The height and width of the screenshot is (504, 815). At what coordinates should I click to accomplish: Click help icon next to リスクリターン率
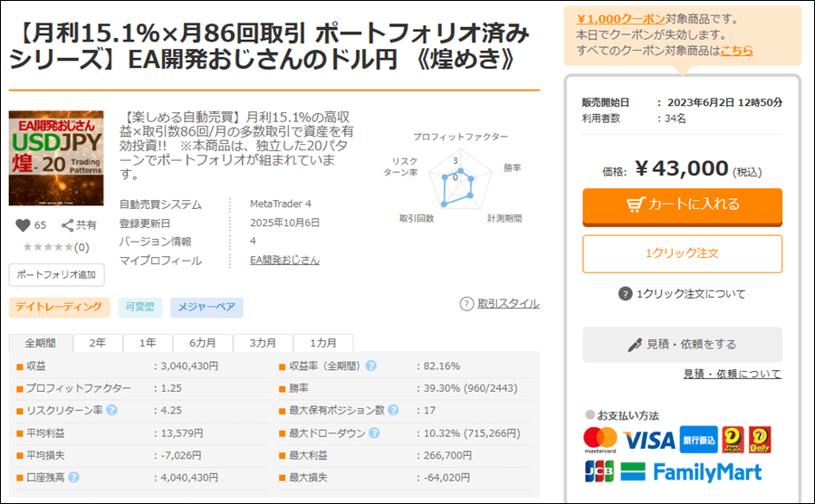pyautogui.click(x=112, y=410)
